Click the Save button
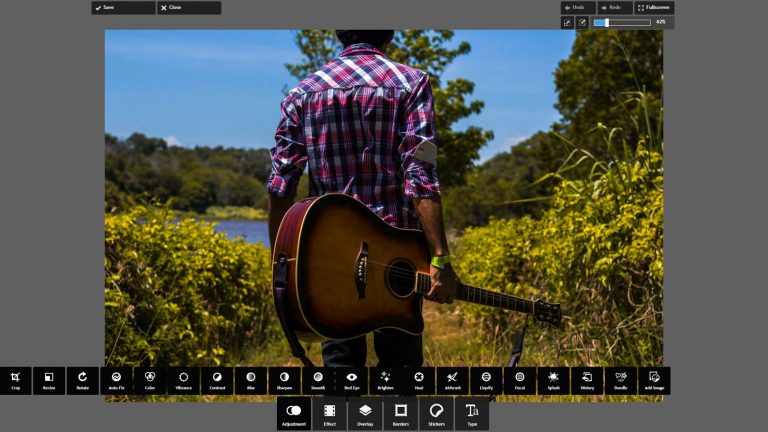768x432 pixels. coord(123,7)
